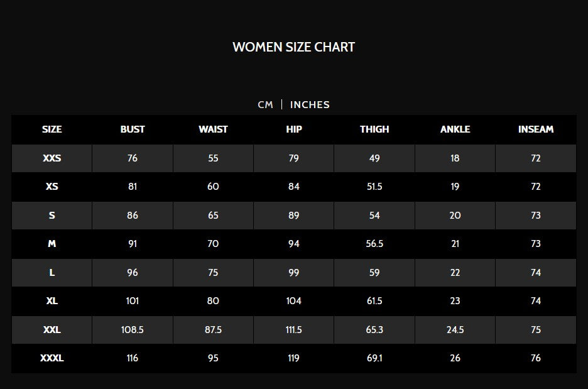The image size is (588, 389).
Task: Click the WOMEN SIZE CHART title
Action: coord(293,47)
